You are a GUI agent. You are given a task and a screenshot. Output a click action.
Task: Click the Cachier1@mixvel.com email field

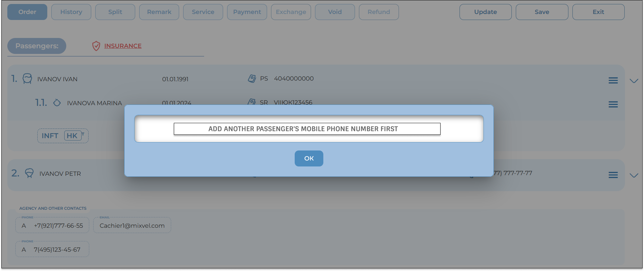point(132,225)
